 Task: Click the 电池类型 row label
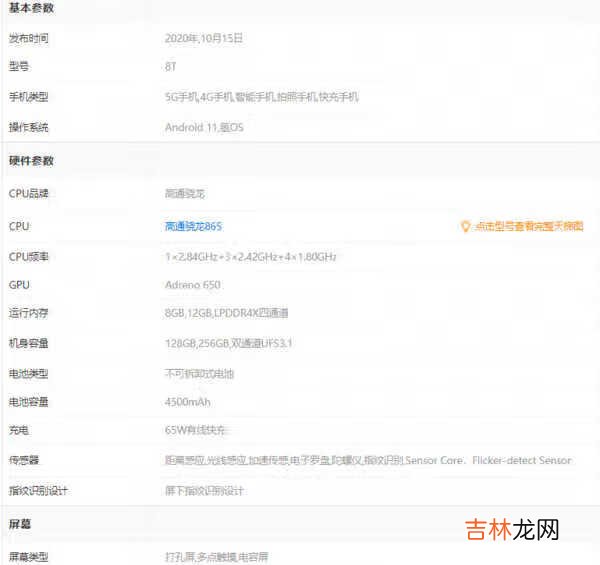point(29,374)
